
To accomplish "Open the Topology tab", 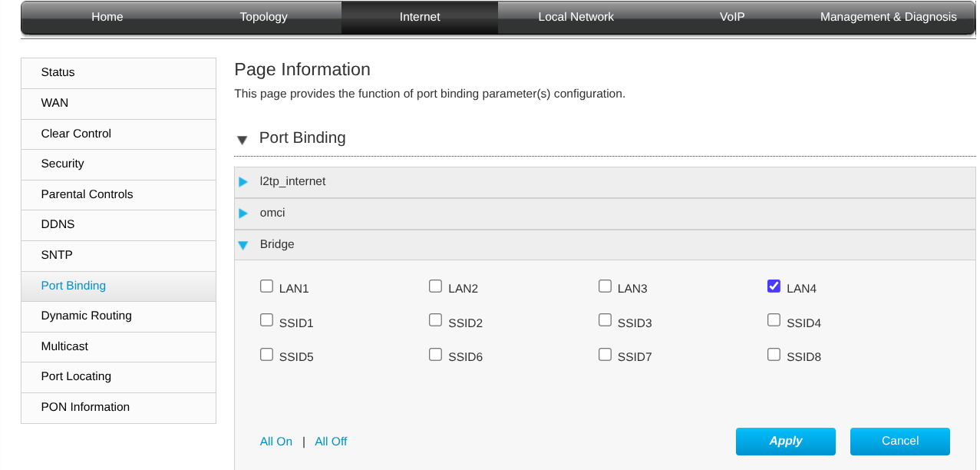I will point(263,17).
